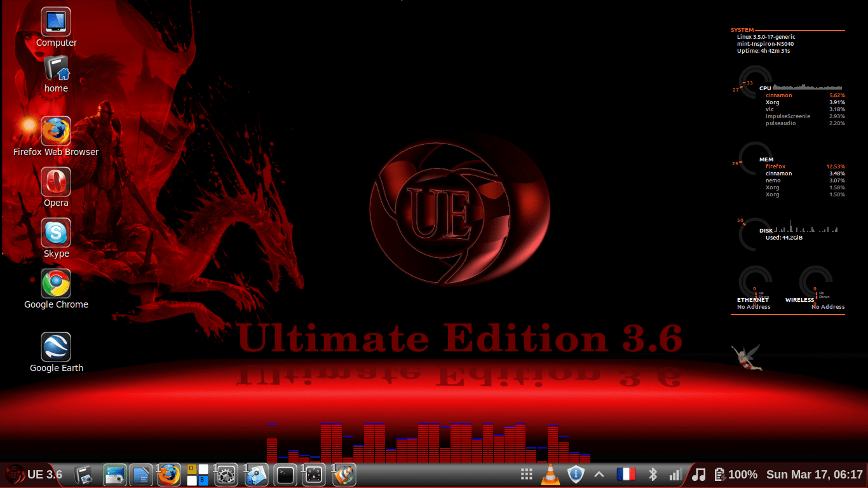Click the WIRELESS label in the system monitor

click(799, 300)
